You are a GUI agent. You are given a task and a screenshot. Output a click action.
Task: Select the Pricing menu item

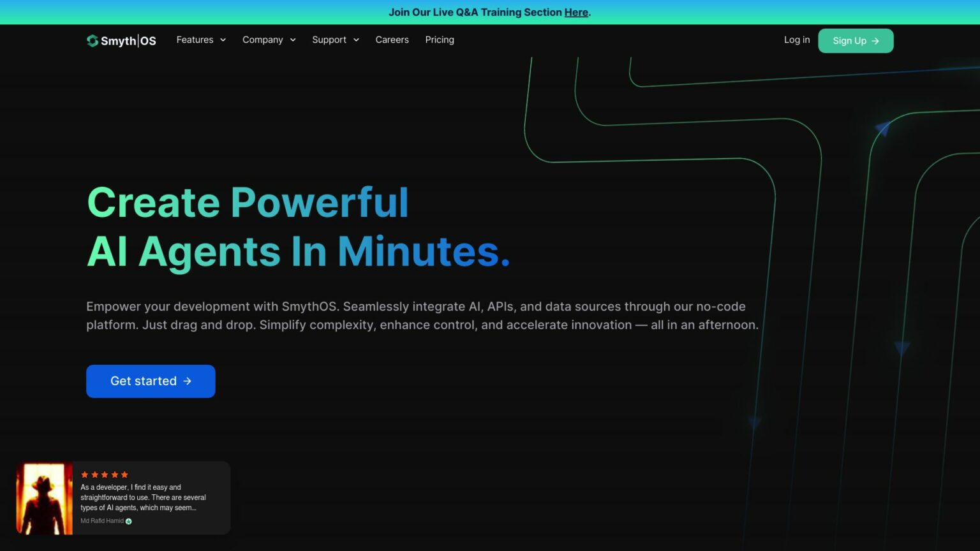pos(440,40)
